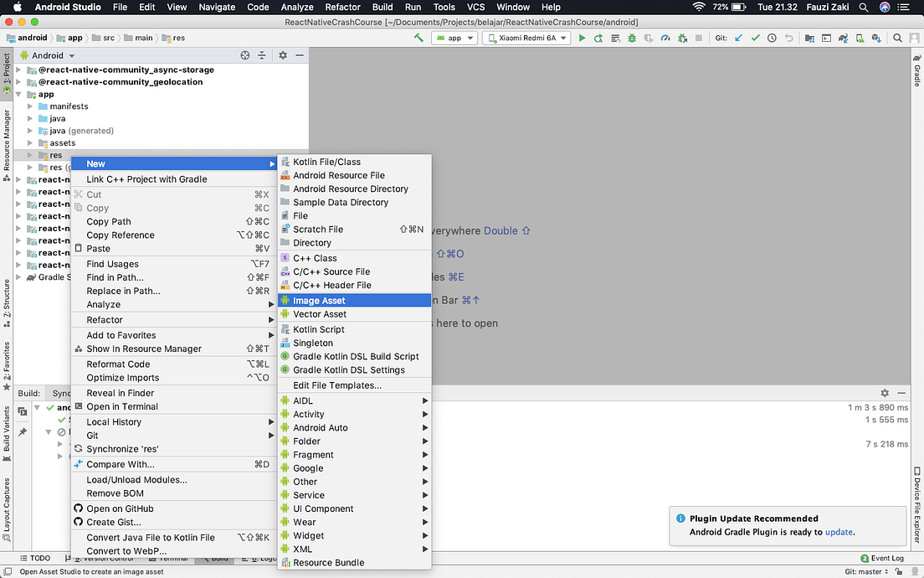The width and height of the screenshot is (924, 578).
Task: Open Search Everywhere magnifier icon
Action: (896, 38)
